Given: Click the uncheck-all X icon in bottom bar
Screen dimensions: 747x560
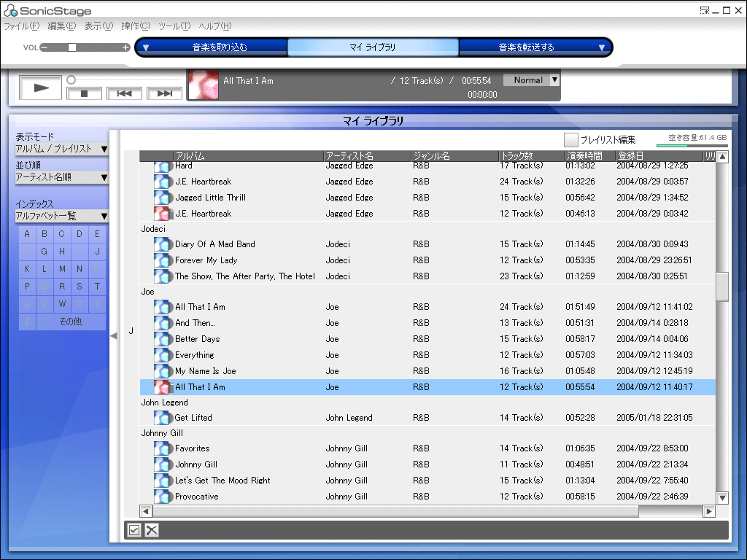Looking at the screenshot, I should (x=152, y=530).
